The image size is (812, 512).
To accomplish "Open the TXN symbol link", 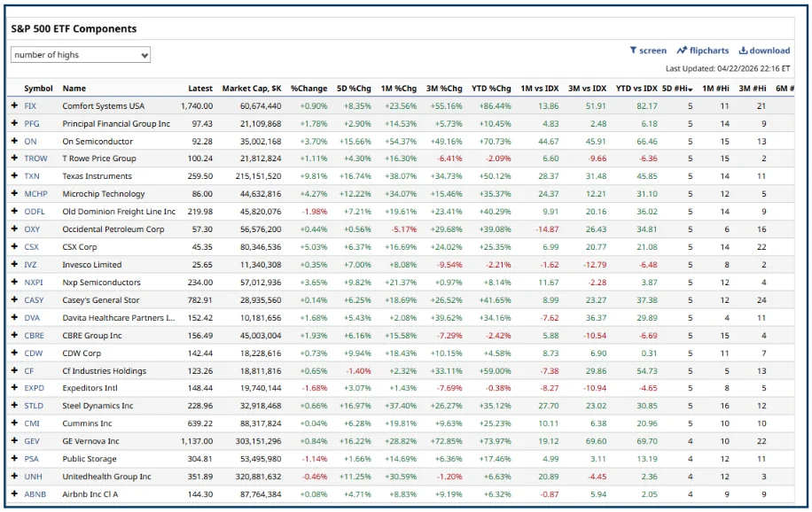I will click(32, 176).
